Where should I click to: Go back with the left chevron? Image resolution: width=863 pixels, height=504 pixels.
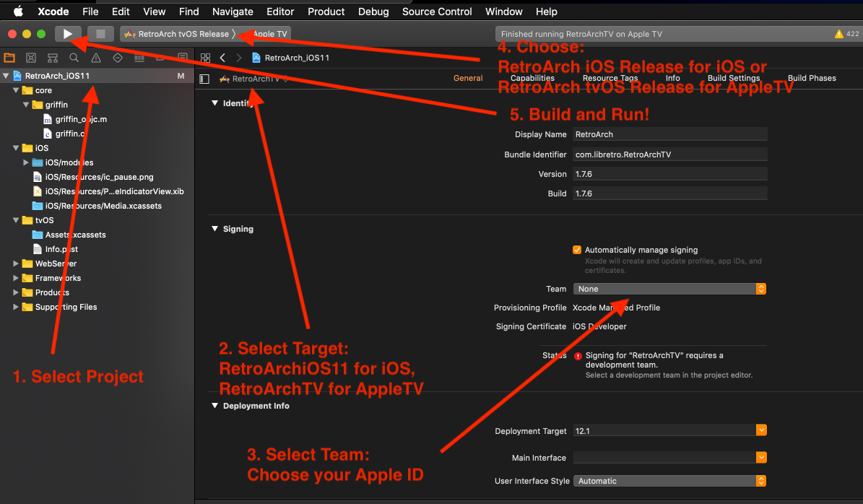(222, 58)
